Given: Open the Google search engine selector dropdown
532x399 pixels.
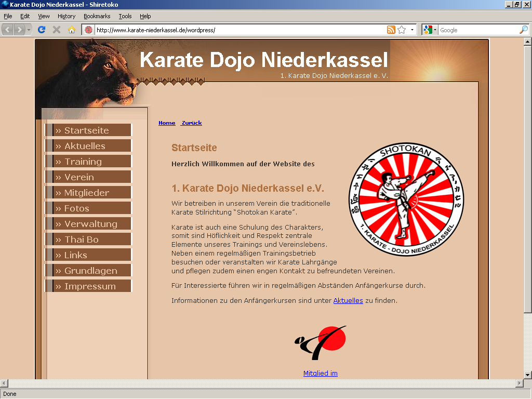Looking at the screenshot, I should (x=435, y=30).
